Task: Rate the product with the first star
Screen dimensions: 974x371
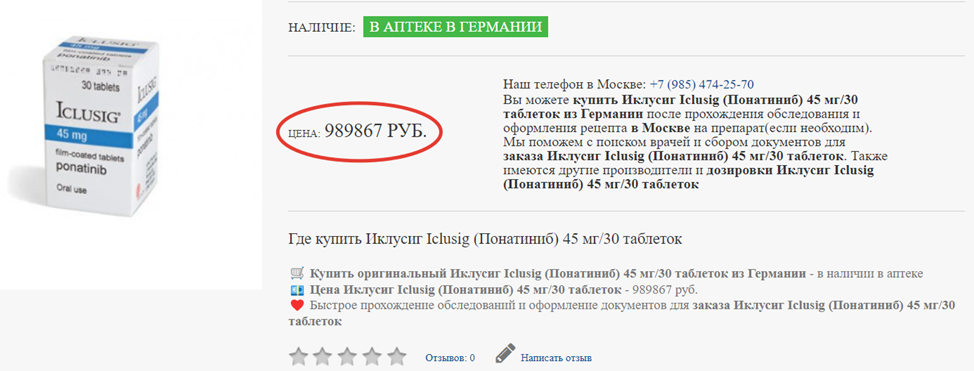Action: [x=299, y=357]
